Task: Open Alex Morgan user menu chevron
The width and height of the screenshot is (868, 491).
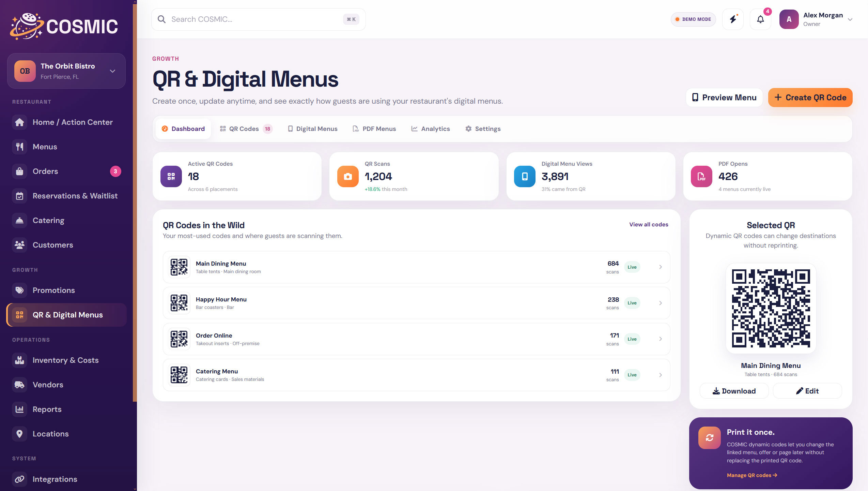Action: point(850,19)
